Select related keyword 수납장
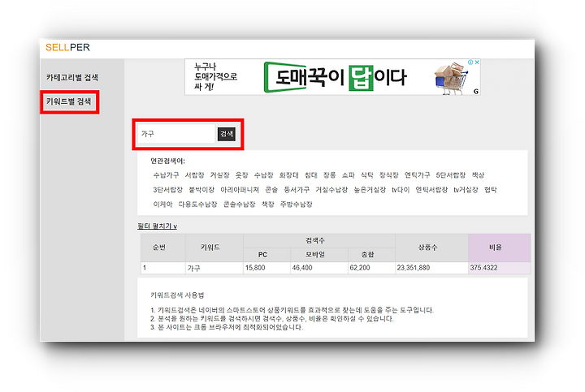585x392 pixels. (264, 175)
